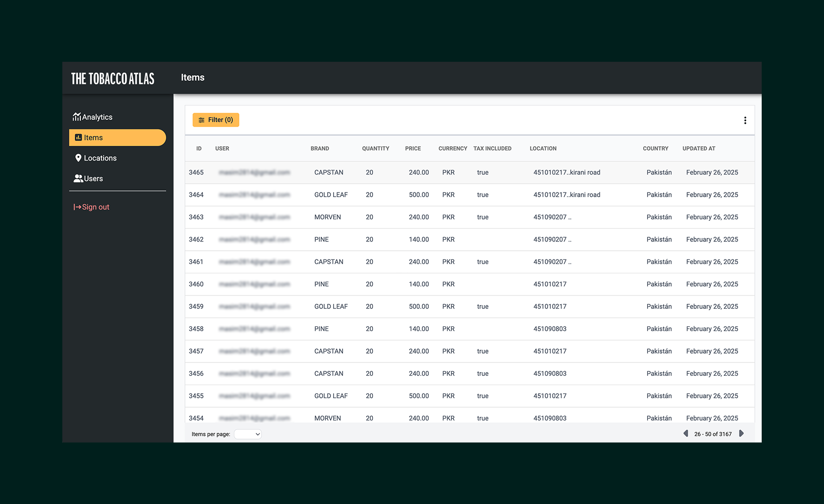Select the Analytics chart icon in sidebar
Viewport: 824px width, 504px height.
pos(77,117)
